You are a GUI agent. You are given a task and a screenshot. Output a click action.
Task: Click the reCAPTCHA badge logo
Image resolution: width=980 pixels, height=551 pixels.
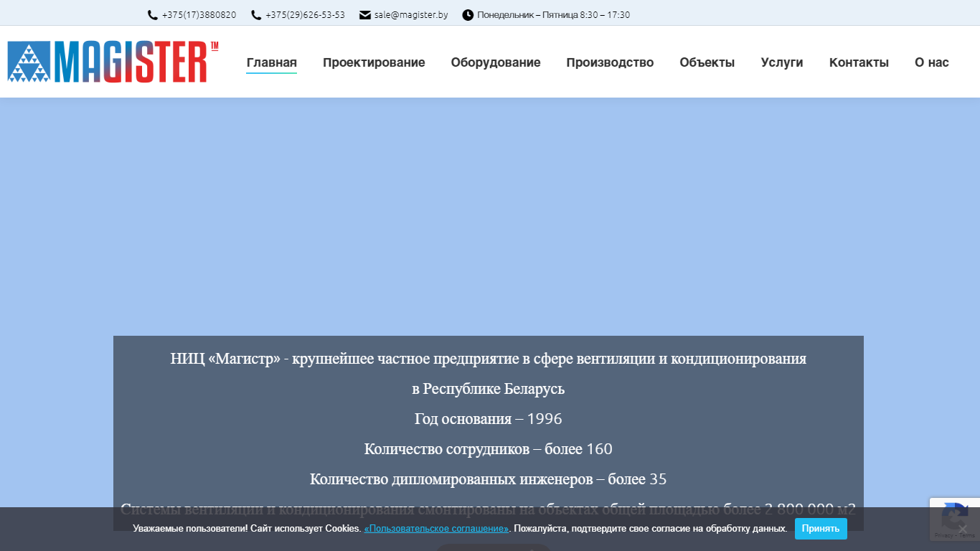click(x=956, y=515)
